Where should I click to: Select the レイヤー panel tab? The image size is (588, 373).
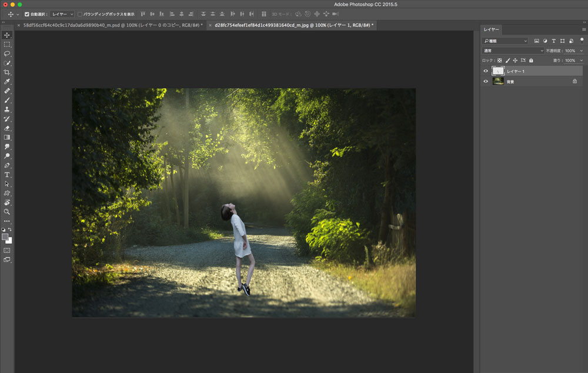pyautogui.click(x=491, y=29)
